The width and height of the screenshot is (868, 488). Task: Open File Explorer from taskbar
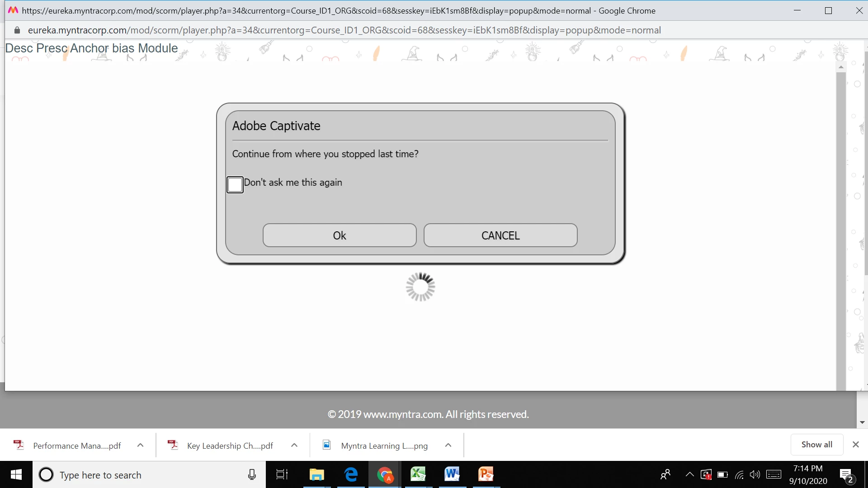click(316, 474)
